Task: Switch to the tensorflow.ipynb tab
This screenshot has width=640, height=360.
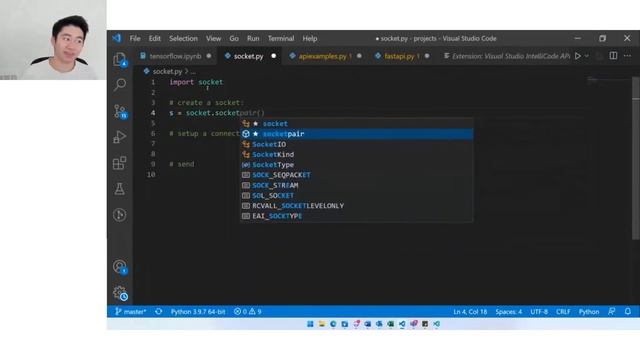Action: [x=176, y=56]
